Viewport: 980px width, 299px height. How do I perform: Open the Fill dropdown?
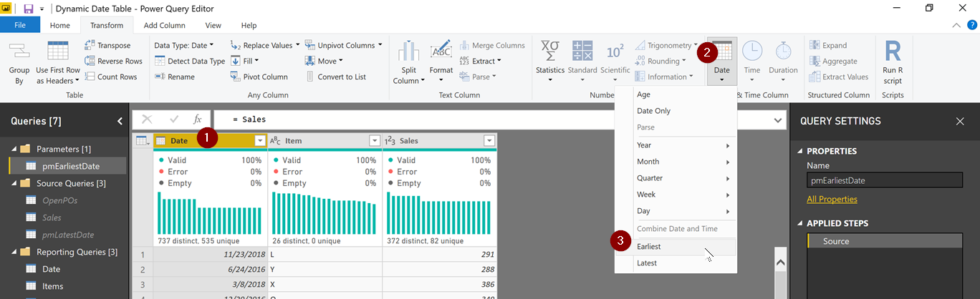tap(245, 61)
